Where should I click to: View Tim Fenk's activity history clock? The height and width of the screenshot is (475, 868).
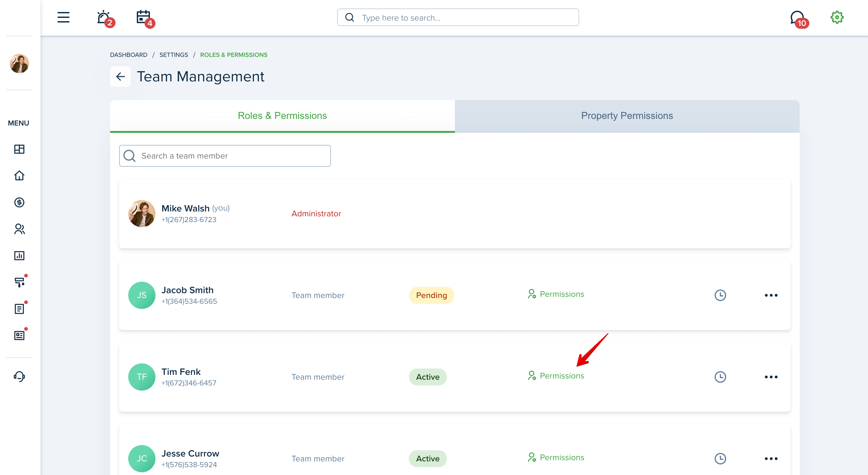point(720,377)
